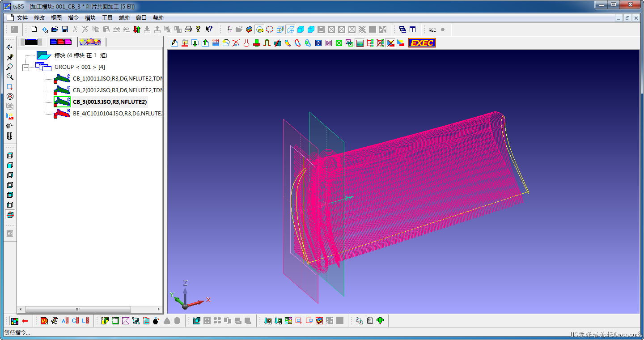644x340 pixels.
Task: Select the 模块 (4 模块 在 1 组) root node
Action: [80, 55]
